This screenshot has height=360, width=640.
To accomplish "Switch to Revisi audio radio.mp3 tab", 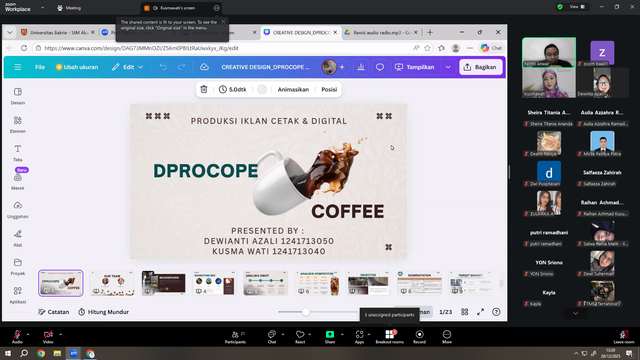I will (381, 32).
